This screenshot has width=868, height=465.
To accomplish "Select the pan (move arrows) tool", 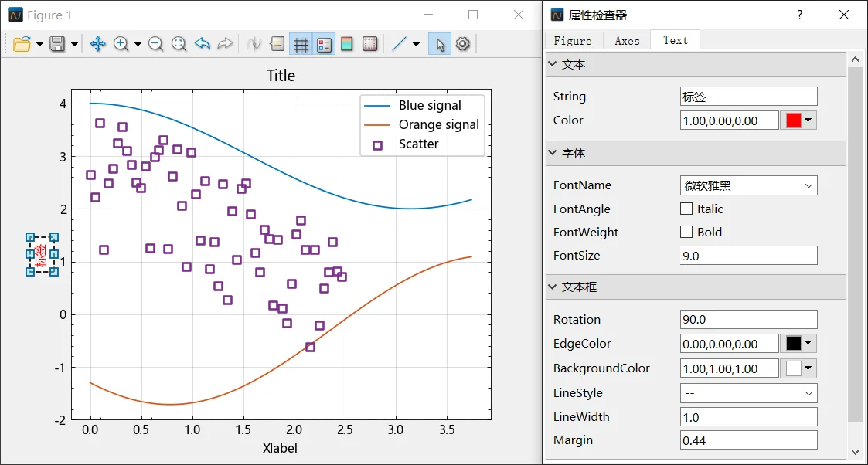I will pos(98,44).
